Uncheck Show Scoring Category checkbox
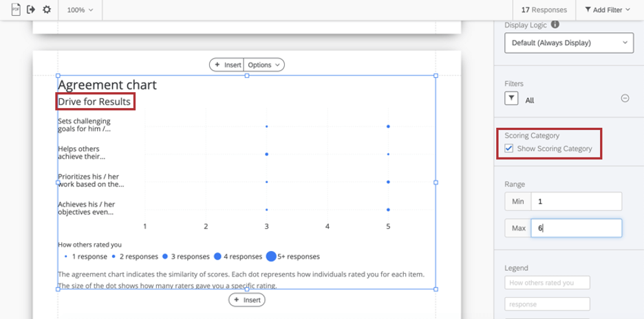 (509, 148)
